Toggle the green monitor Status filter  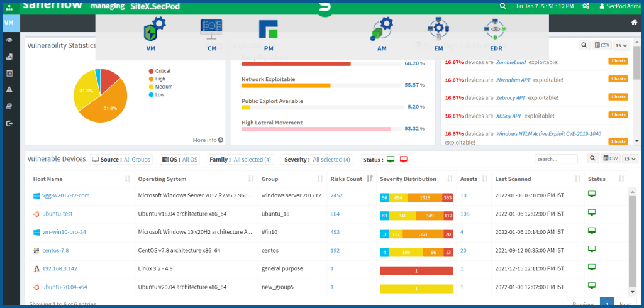point(390,160)
